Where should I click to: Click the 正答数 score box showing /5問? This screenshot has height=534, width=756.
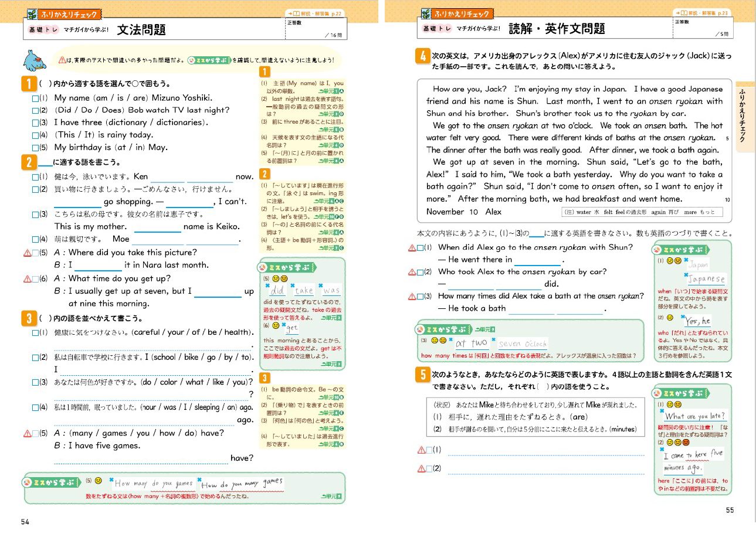coord(703,29)
